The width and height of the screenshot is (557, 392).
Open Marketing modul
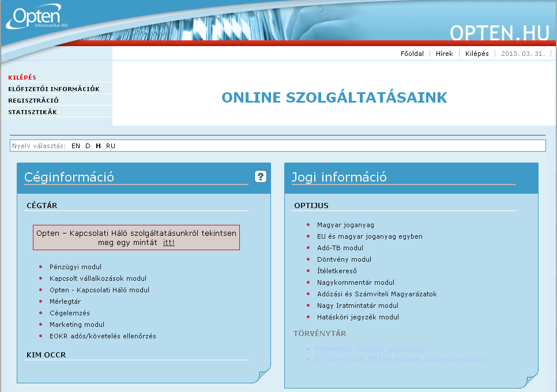click(x=77, y=325)
